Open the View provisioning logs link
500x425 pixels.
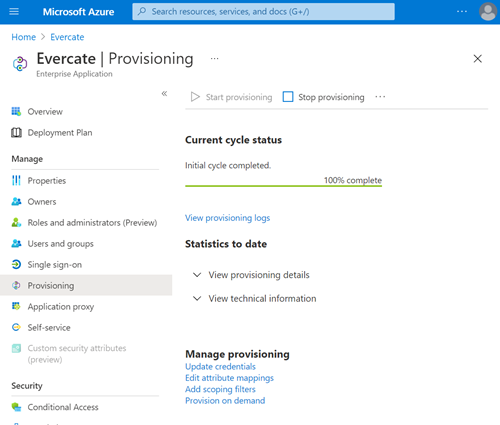coord(228,218)
